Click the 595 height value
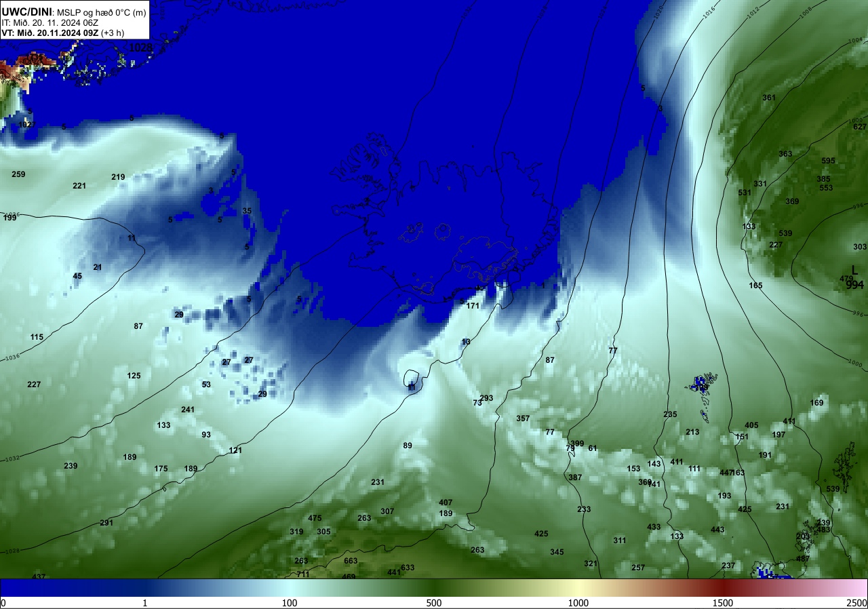 coord(828,161)
